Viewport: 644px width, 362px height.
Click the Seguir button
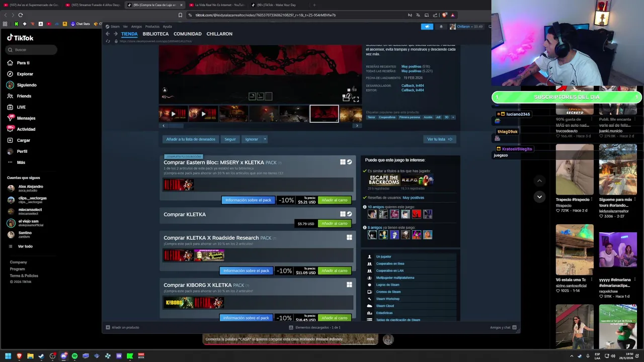pyautogui.click(x=230, y=139)
